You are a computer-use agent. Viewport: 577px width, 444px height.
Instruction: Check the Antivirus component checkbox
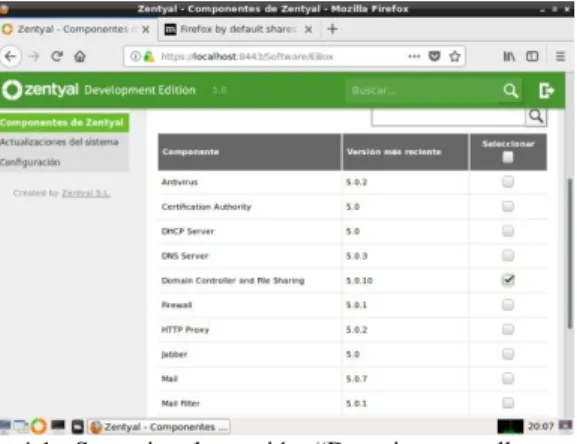[x=508, y=182]
